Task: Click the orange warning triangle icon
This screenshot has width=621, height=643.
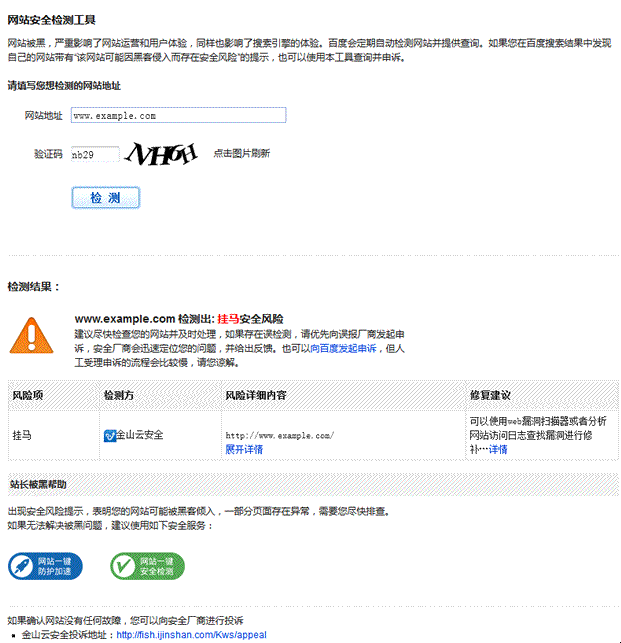Action: (31, 336)
